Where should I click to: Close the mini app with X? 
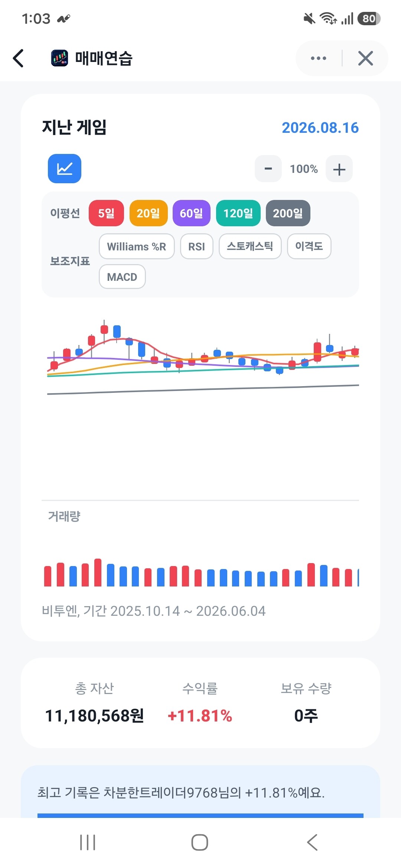[x=365, y=58]
